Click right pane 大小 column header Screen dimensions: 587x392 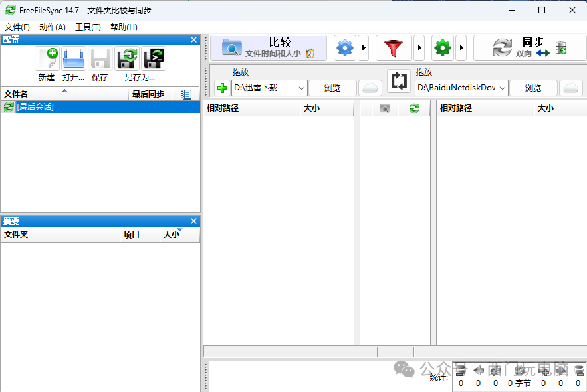[560, 108]
